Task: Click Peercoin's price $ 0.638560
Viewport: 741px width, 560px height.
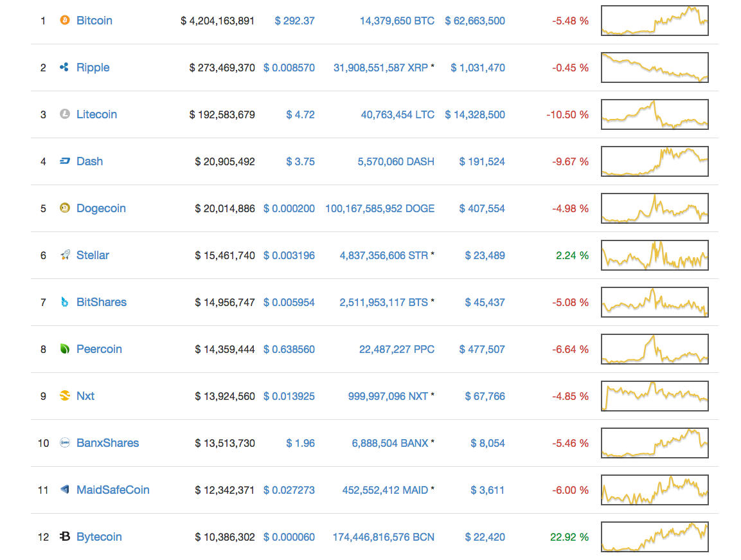Action: [x=289, y=349]
